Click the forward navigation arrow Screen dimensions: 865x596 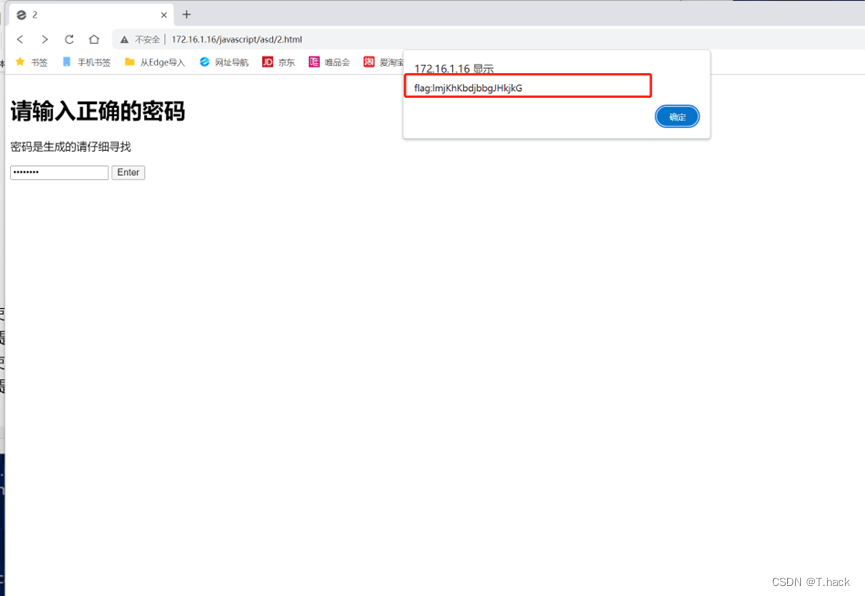(44, 39)
